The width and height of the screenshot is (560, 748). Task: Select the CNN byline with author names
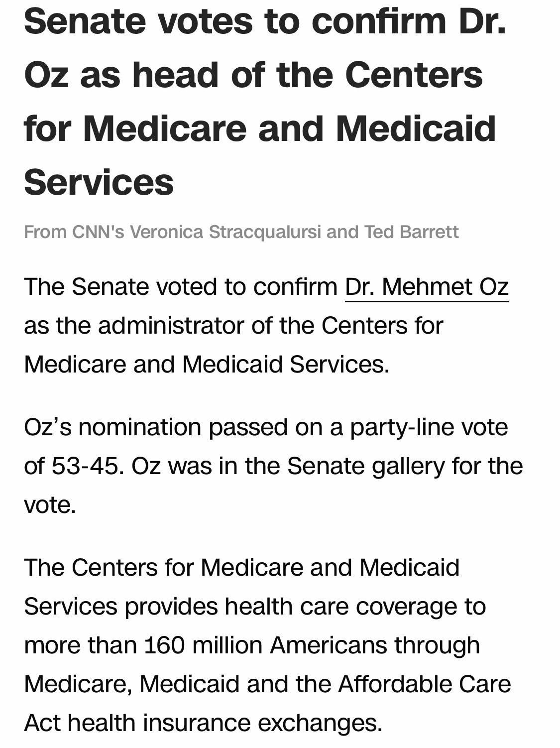click(x=241, y=232)
